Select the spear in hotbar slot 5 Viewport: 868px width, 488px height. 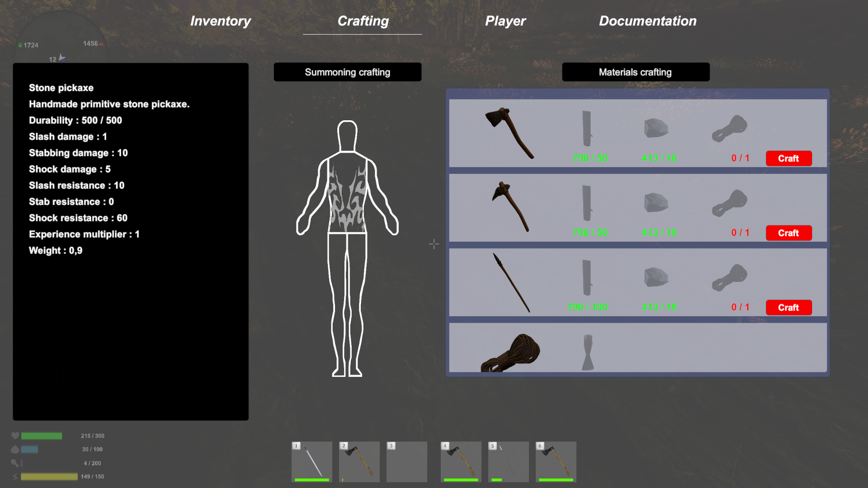(x=508, y=461)
